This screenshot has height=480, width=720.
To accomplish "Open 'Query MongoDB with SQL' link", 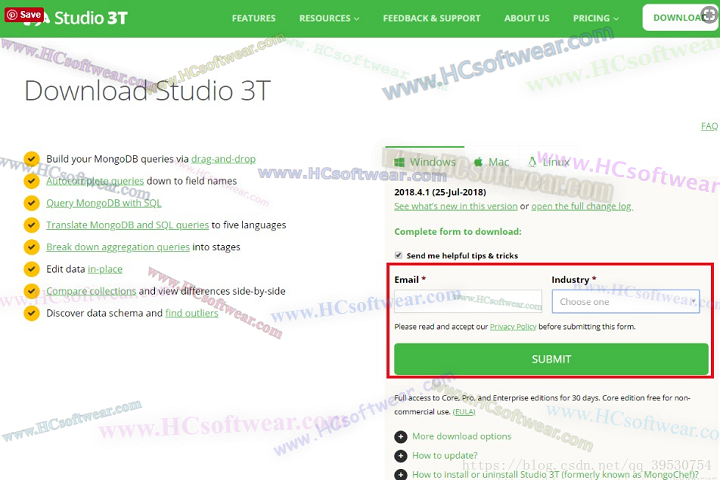I will 104,203.
